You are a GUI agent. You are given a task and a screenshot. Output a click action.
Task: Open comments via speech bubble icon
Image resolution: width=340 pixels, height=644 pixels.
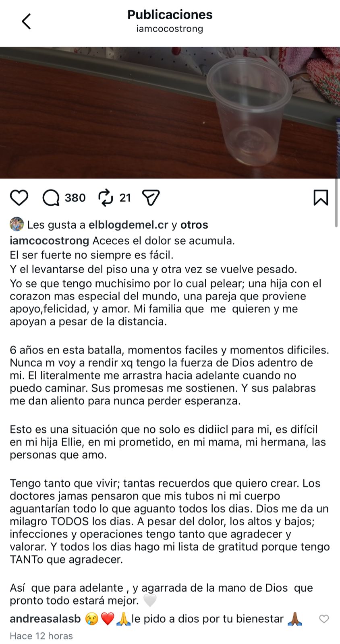(x=51, y=198)
